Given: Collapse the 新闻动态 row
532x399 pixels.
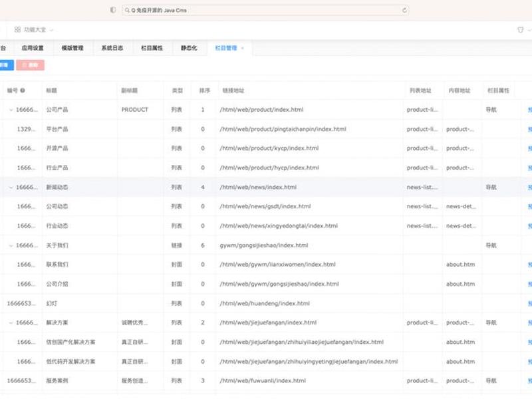Looking at the screenshot, I should [x=11, y=188].
